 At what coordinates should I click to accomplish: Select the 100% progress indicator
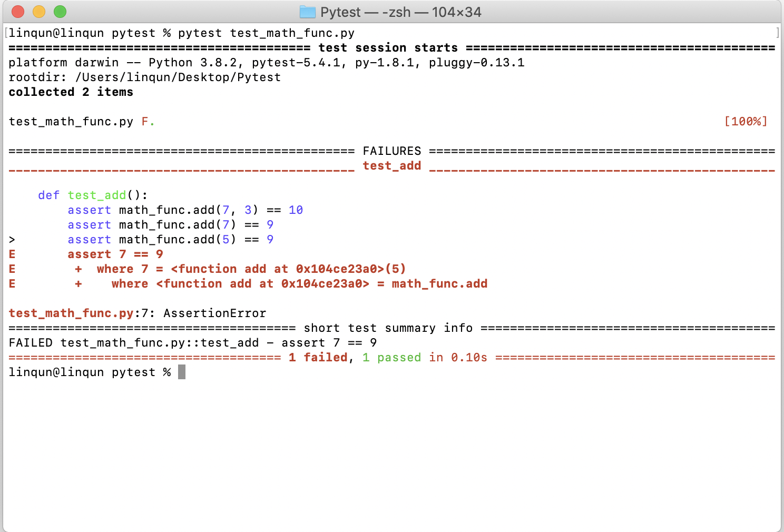click(745, 121)
